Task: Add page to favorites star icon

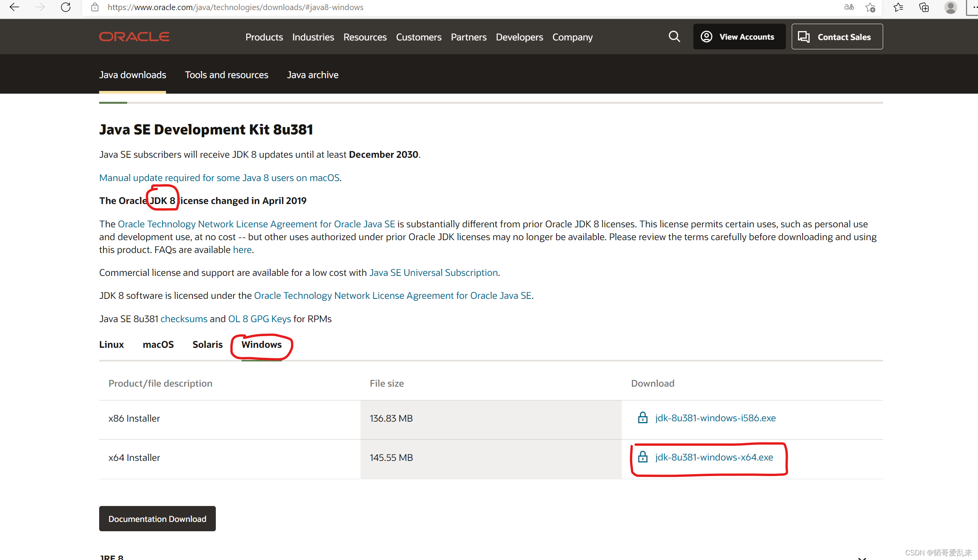Action: click(x=870, y=7)
